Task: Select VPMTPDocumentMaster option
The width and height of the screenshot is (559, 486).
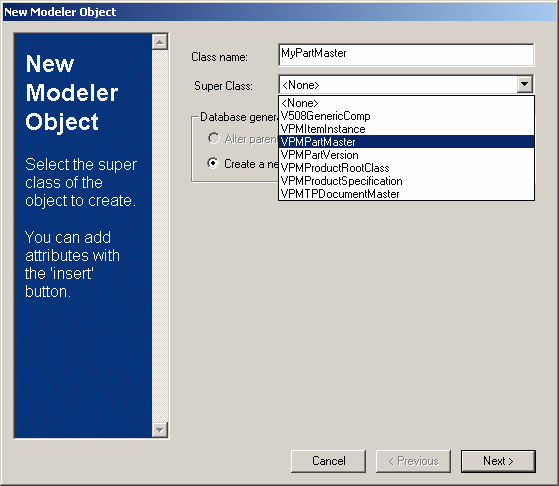Action: 406,194
